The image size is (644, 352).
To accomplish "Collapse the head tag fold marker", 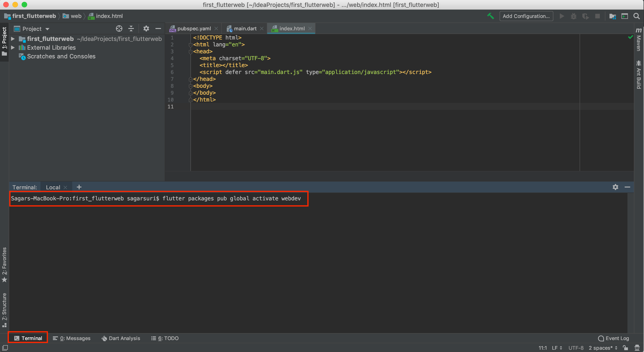I will click(x=190, y=52).
